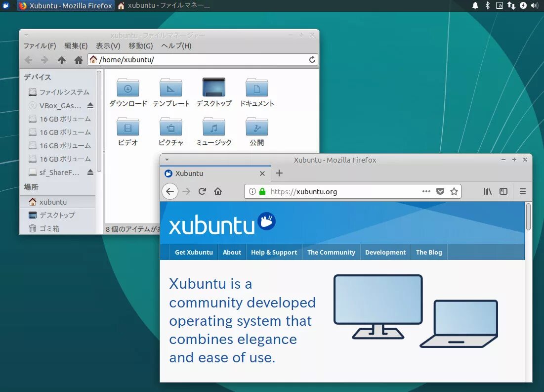The width and height of the screenshot is (544, 392).
Task: Close the Xubuntu tab
Action: click(x=262, y=173)
